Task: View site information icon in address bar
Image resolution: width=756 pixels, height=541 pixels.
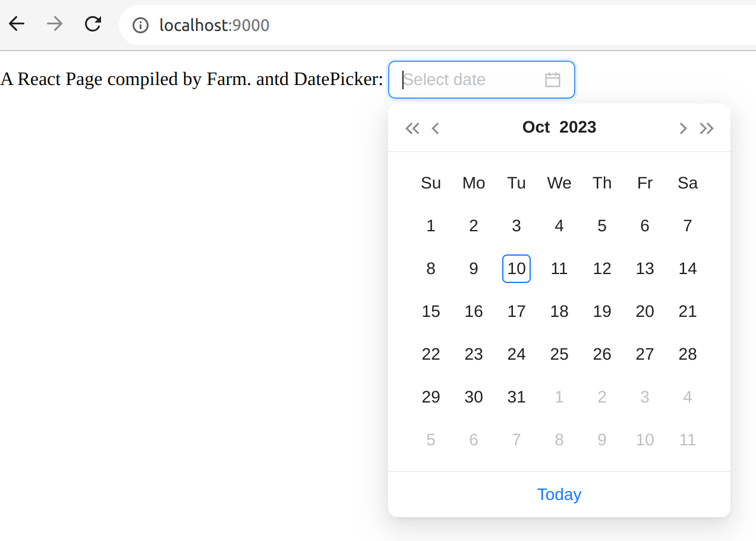Action: tap(140, 25)
